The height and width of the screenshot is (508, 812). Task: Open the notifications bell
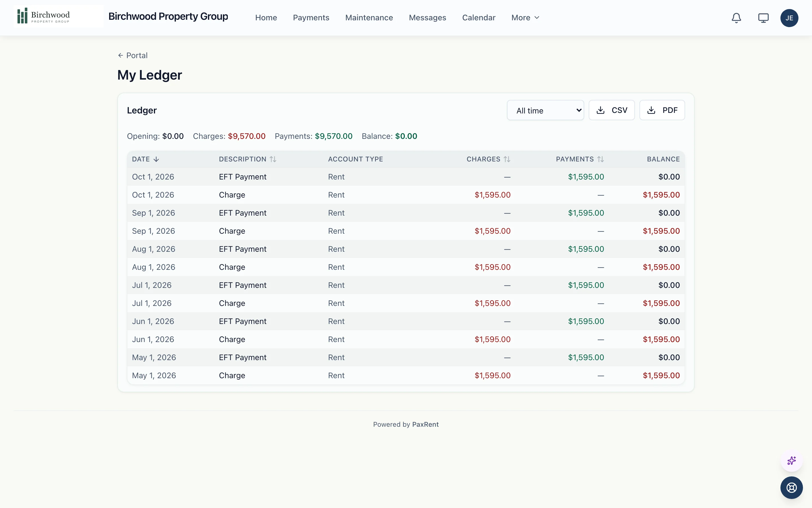point(736,18)
